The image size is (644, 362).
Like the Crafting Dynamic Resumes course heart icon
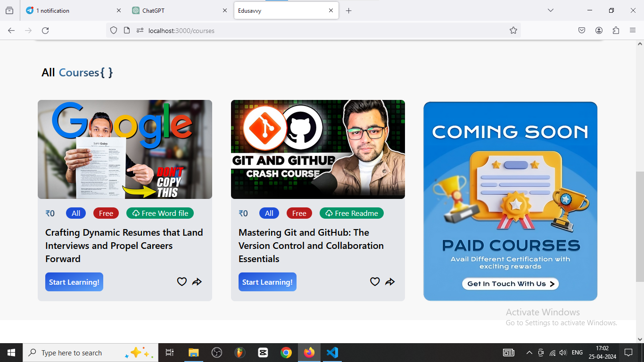tap(182, 282)
